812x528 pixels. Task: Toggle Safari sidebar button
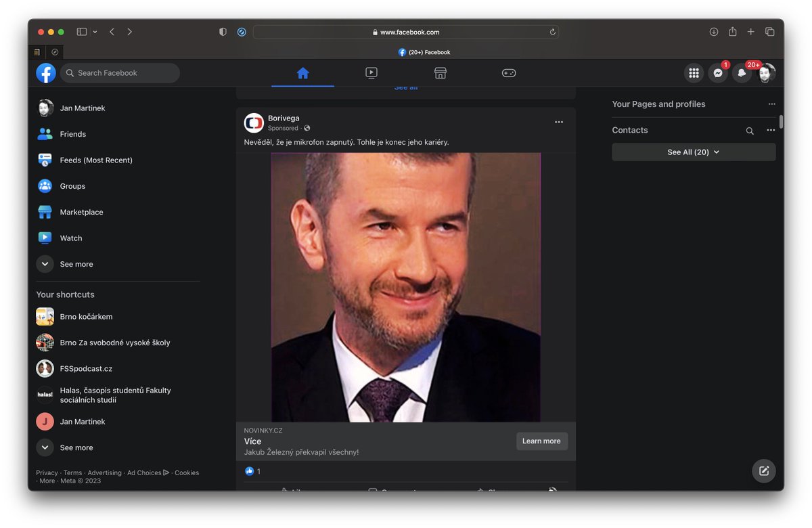[x=82, y=32]
